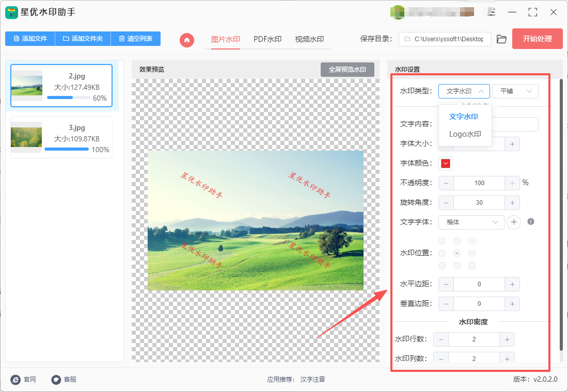Open 客服 customer service
Screen dimensions: 568x392
[64, 379]
